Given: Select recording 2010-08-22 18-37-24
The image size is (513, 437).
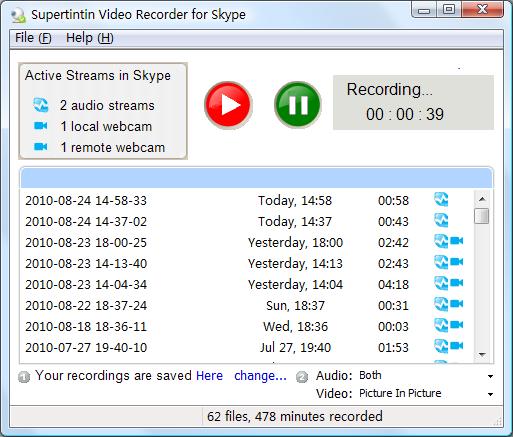Looking at the screenshot, I should pos(247,305).
